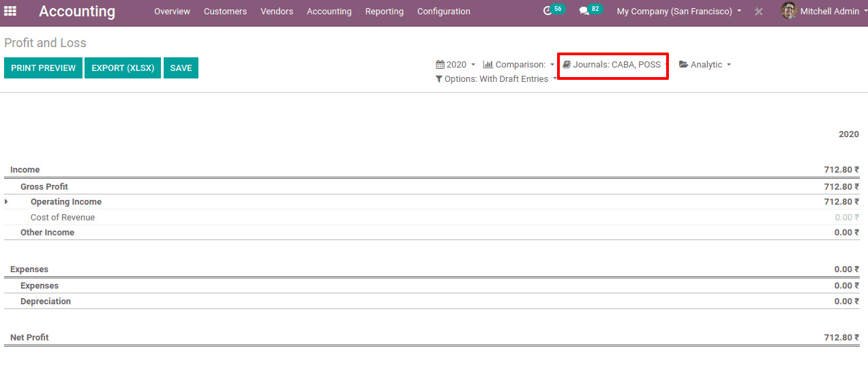Click the Other Income row label
Viewport: 868px width, 365px height.
coord(47,233)
